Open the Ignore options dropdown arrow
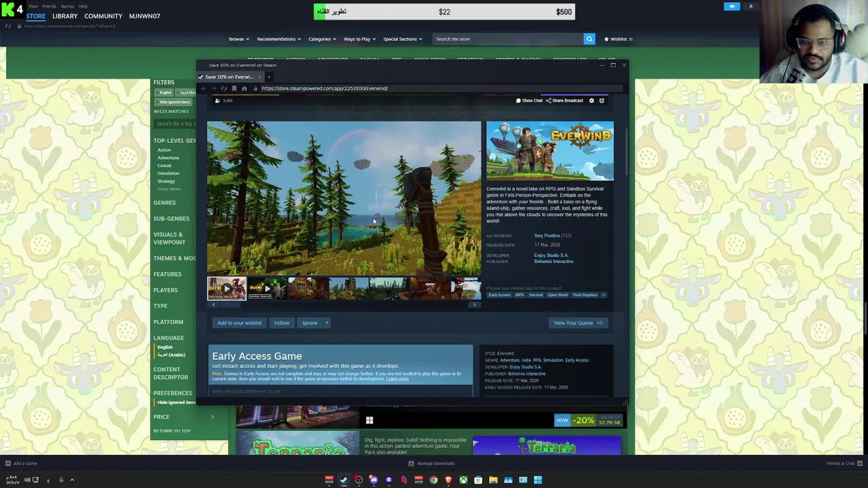 (x=327, y=323)
